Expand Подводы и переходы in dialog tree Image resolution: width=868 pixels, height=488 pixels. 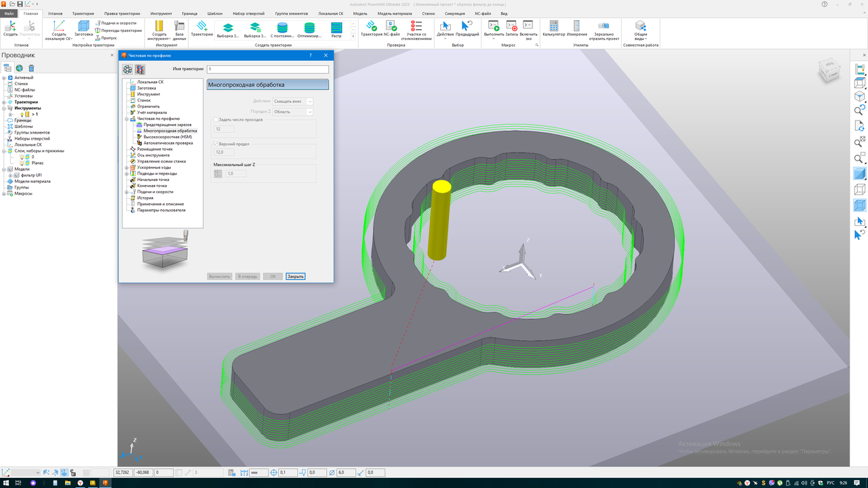[126, 174]
